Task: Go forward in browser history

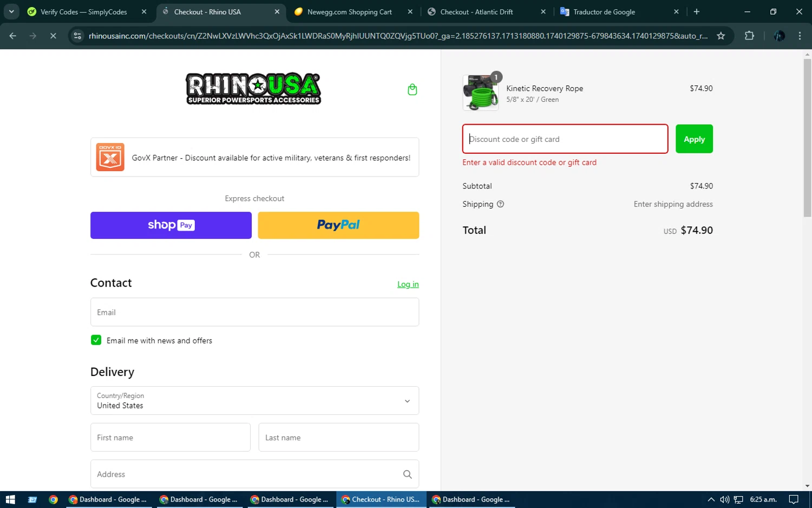Action: [x=33, y=36]
